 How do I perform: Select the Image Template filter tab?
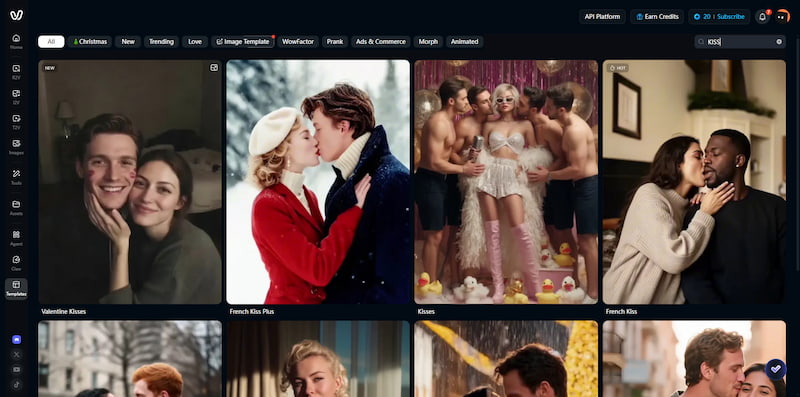[243, 42]
